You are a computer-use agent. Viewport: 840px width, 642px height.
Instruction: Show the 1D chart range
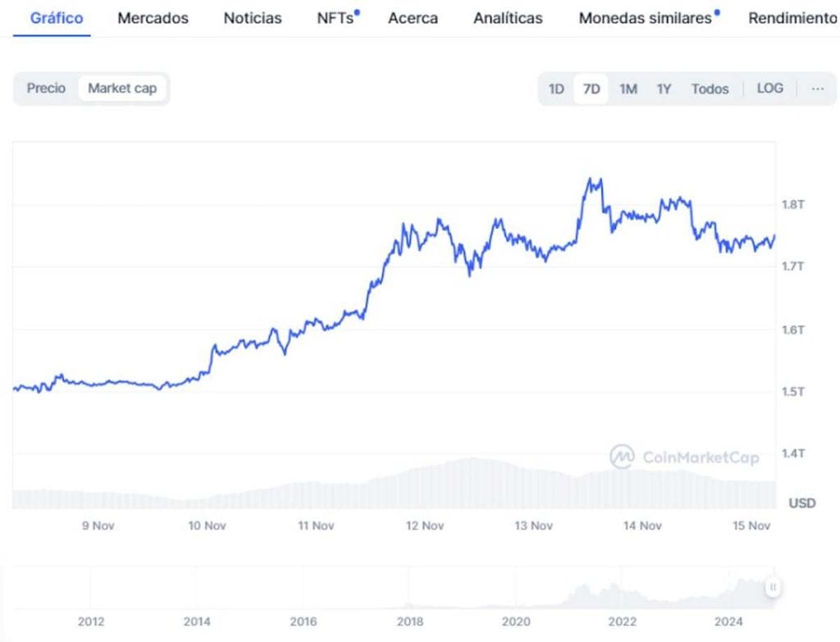pos(556,88)
